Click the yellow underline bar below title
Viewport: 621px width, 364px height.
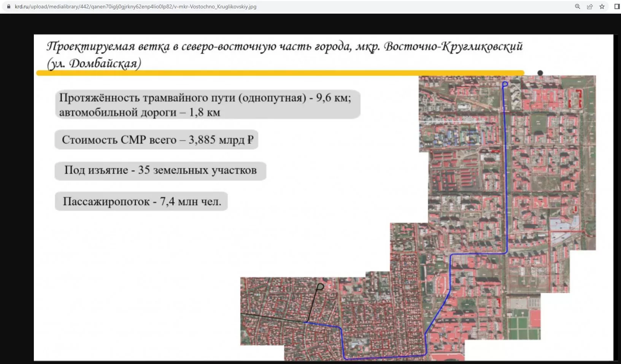pos(280,73)
